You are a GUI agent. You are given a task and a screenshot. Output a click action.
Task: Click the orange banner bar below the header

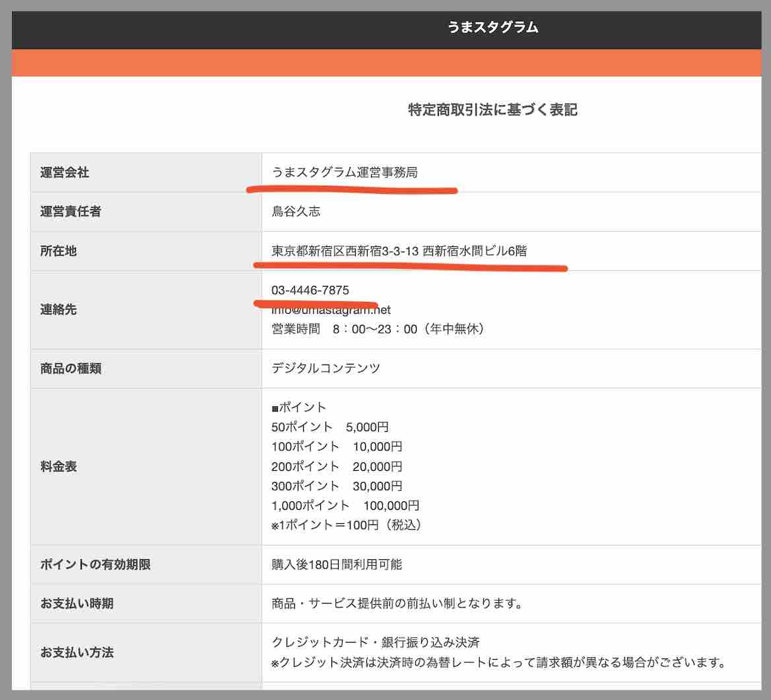coord(385,62)
